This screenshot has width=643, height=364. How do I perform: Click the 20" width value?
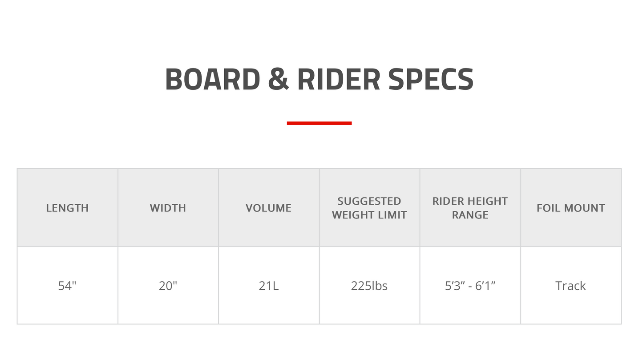coord(168,286)
